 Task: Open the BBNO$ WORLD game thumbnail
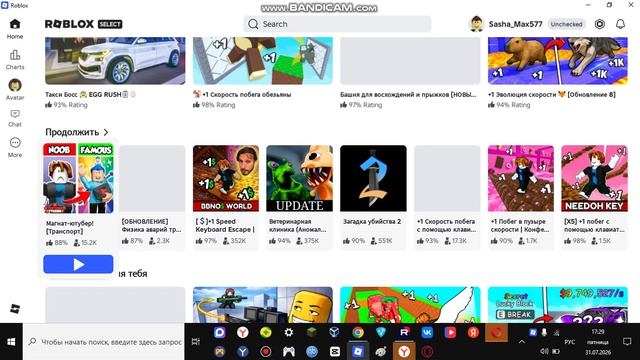pos(226,178)
